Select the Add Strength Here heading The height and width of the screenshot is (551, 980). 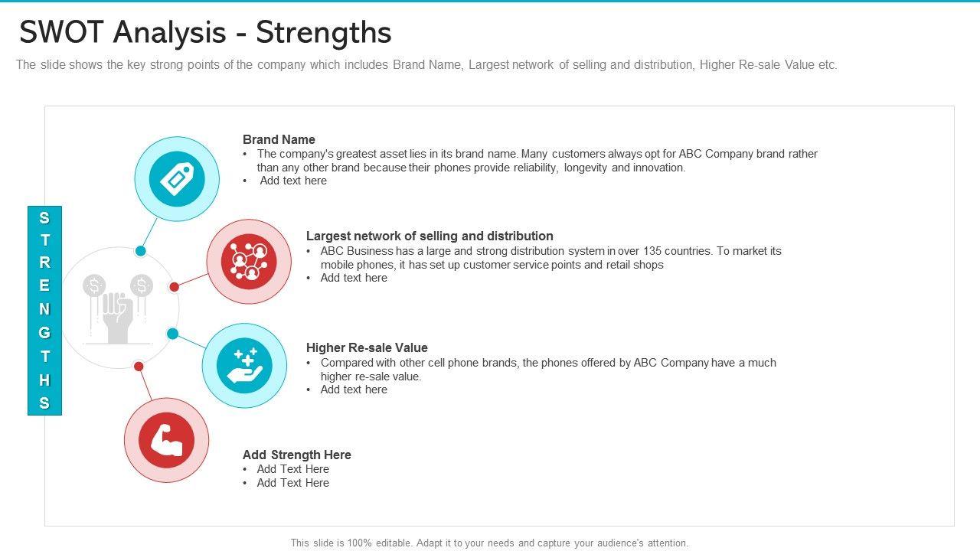coord(297,455)
